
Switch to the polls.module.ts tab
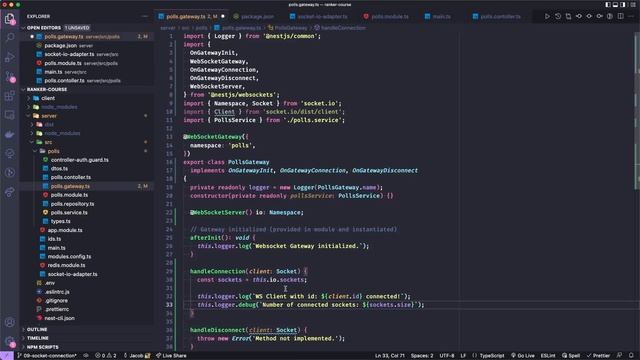click(x=390, y=17)
